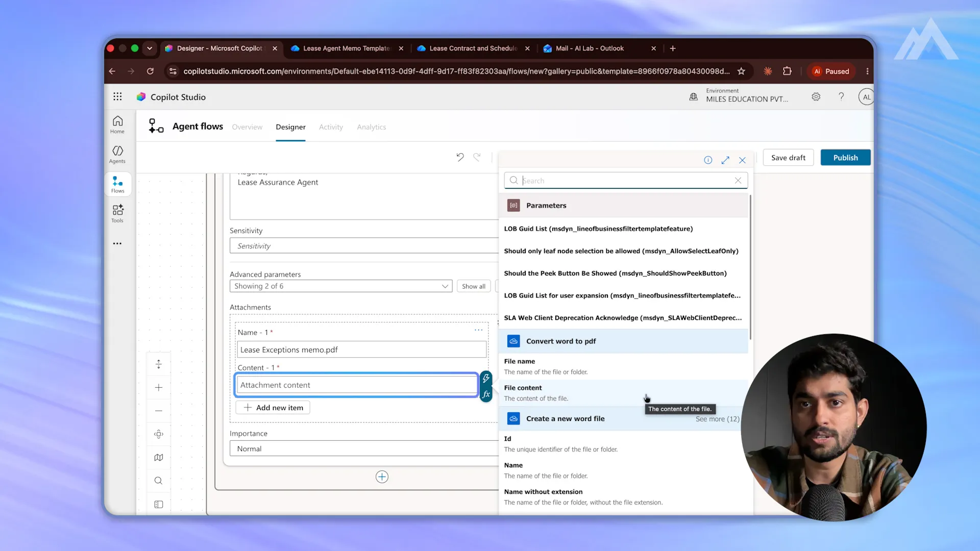Edit the attachment name Lease Exceptions memo.pdf

click(x=361, y=350)
